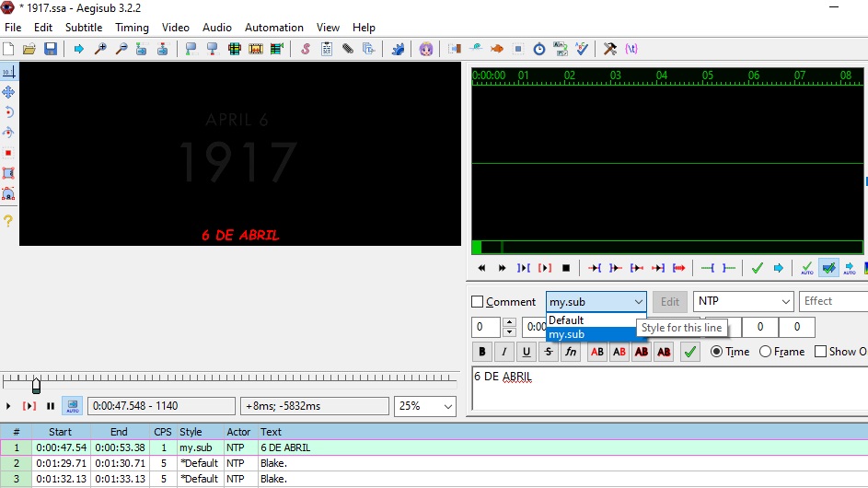The image size is (868, 488).
Task: Set outline color with third AB swatch
Action: point(642,352)
